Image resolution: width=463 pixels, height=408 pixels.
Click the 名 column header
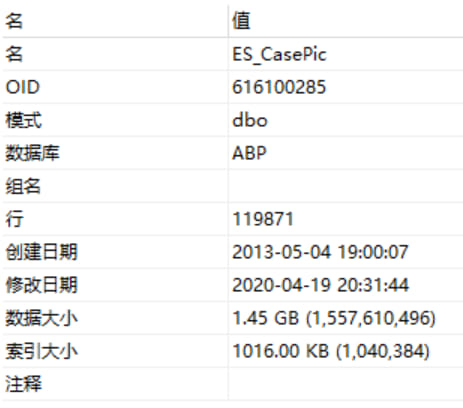click(x=115, y=21)
